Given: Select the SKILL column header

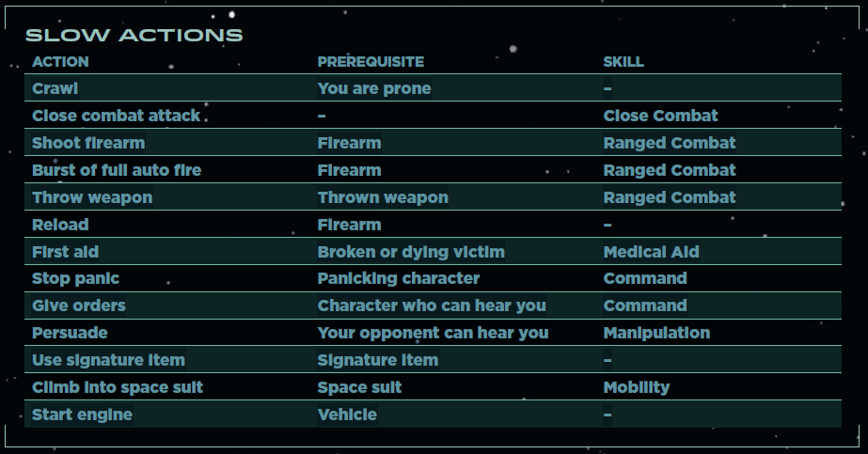Looking at the screenshot, I should [623, 61].
